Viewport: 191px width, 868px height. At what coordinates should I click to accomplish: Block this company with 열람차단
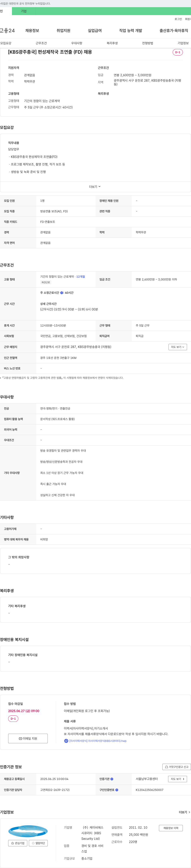click(38, 843)
